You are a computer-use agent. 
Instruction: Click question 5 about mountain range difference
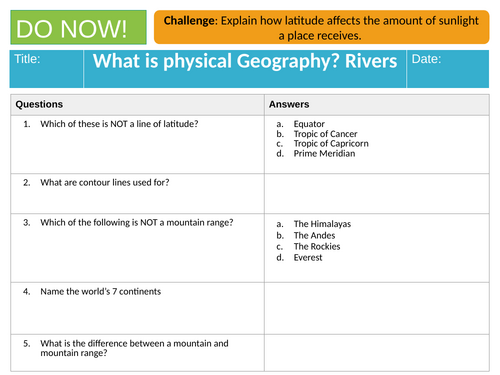[134, 348]
